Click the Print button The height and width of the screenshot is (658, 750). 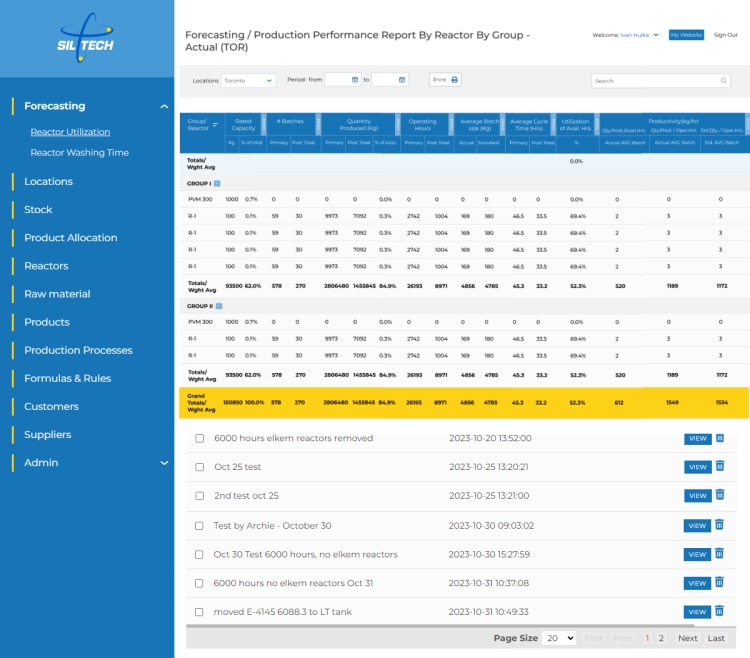coord(445,80)
